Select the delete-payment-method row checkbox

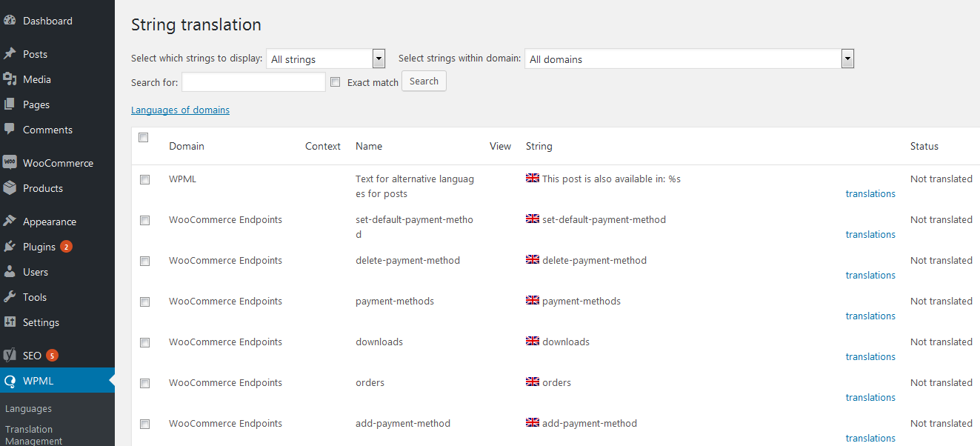tap(144, 261)
